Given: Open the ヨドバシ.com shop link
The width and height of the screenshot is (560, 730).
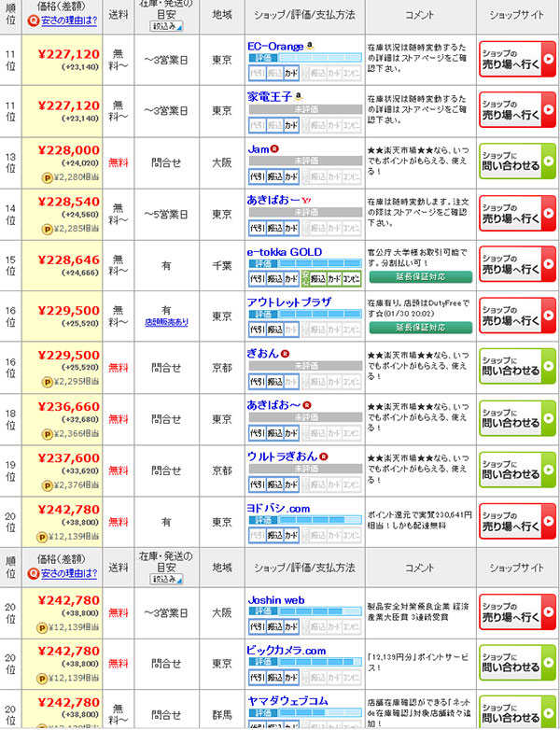Looking at the screenshot, I should click(279, 509).
